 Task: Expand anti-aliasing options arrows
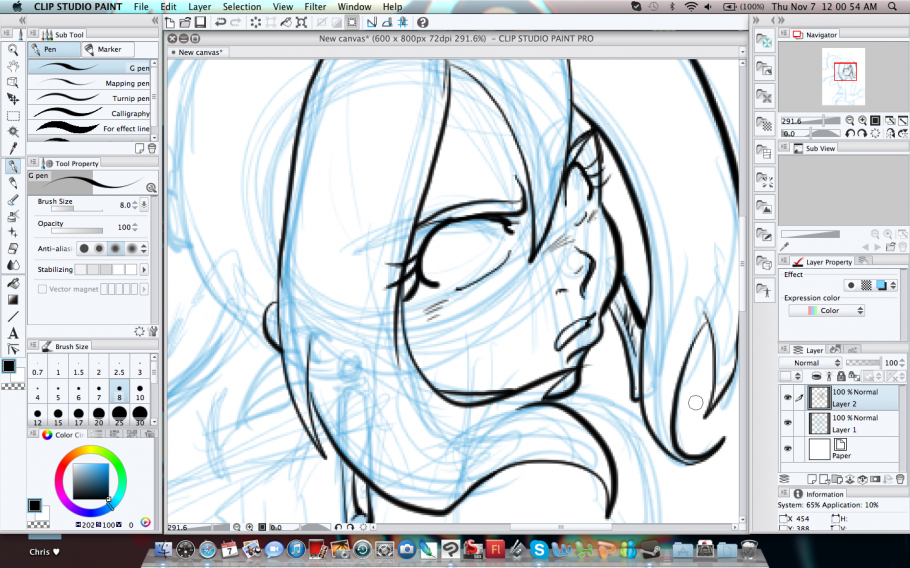144,248
